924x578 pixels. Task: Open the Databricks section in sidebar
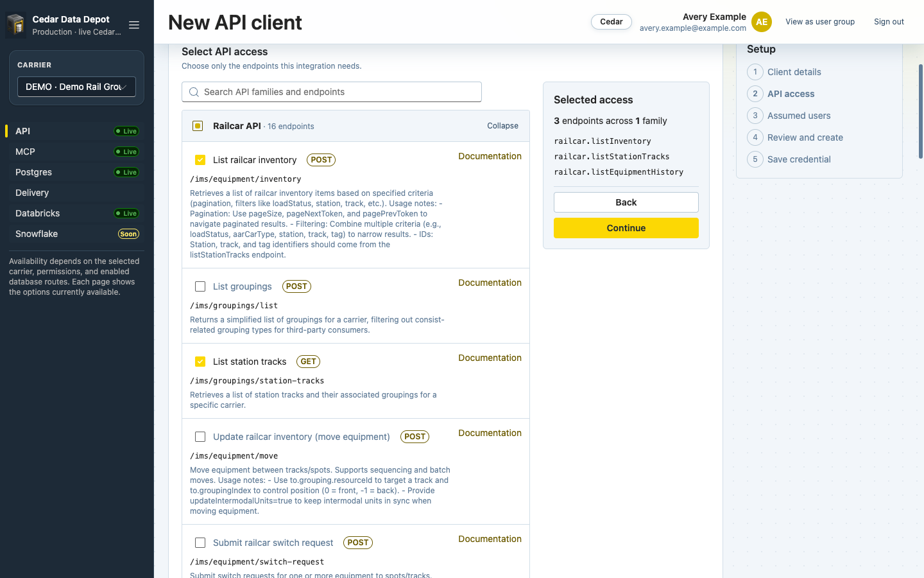tap(77, 213)
